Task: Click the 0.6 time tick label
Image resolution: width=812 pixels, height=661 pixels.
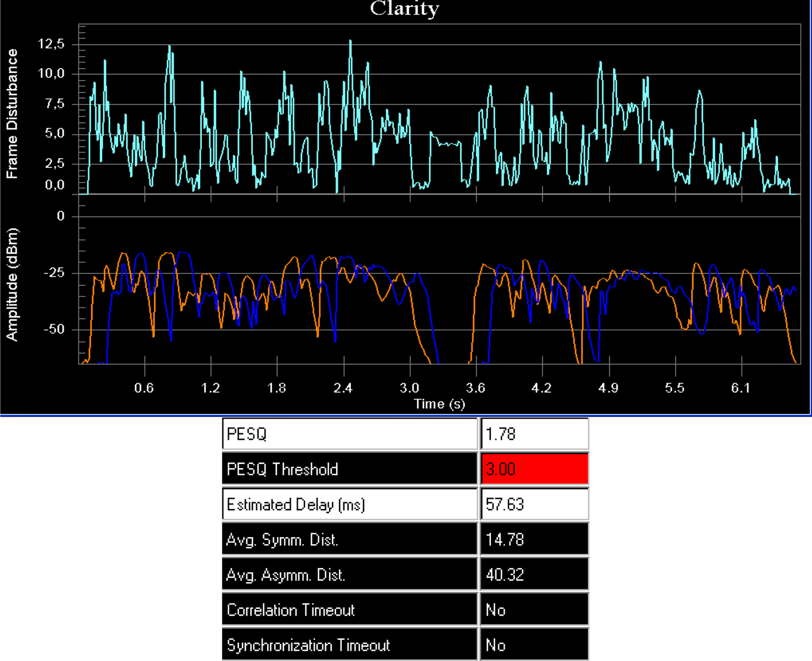Action: [x=144, y=388]
